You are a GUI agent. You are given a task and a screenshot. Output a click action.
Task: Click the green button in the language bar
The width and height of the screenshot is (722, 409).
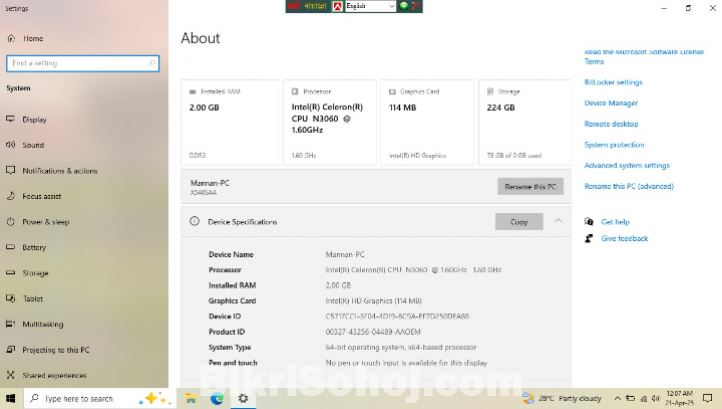(x=404, y=6)
